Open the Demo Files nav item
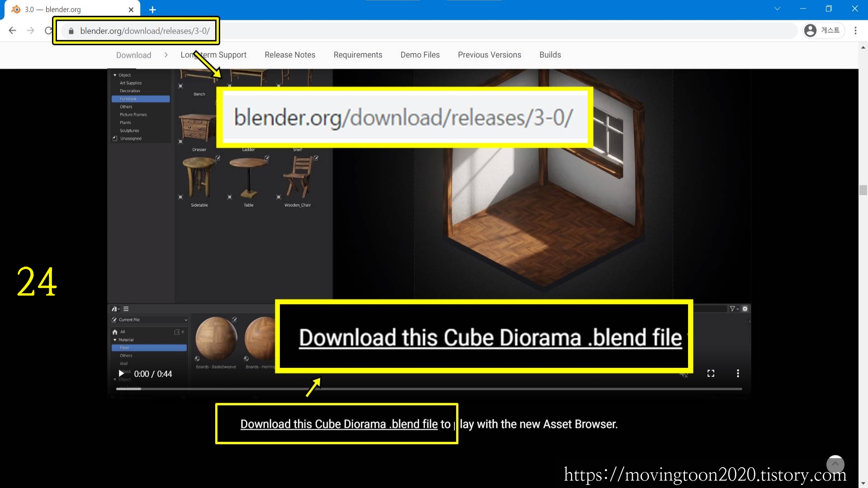Viewport: 868px width, 488px height. 420,55
